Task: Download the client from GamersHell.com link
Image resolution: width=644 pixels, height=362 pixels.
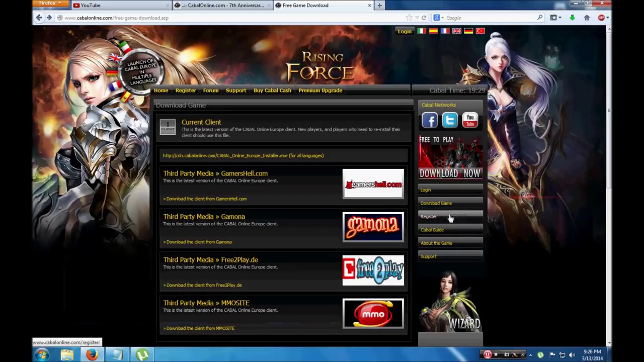Action: pos(205,199)
